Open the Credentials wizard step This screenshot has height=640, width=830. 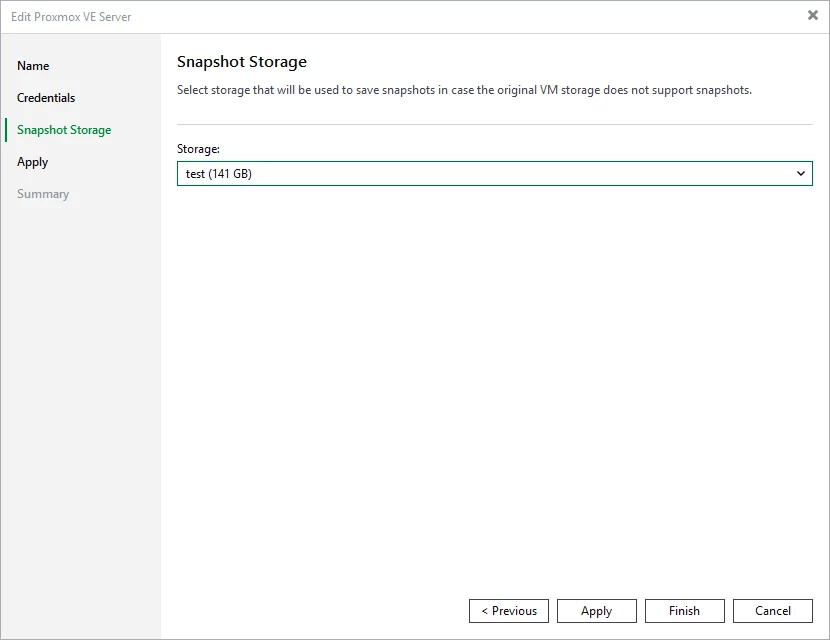coord(46,98)
